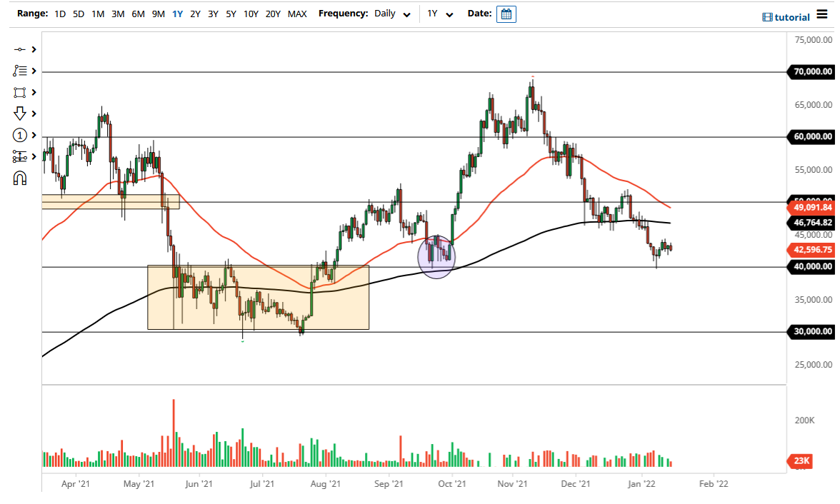Image resolution: width=840 pixels, height=504 pixels.
Task: Select the 1M range tab
Action: pyautogui.click(x=98, y=14)
